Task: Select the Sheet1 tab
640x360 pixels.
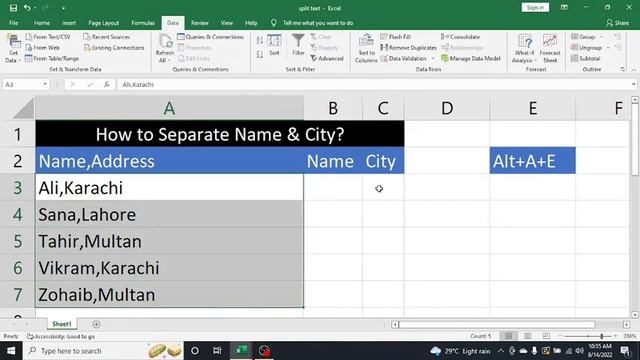Action: pos(62,324)
